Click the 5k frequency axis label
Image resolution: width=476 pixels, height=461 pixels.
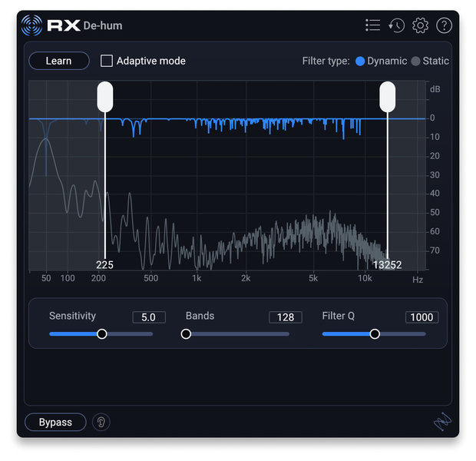[313, 278]
